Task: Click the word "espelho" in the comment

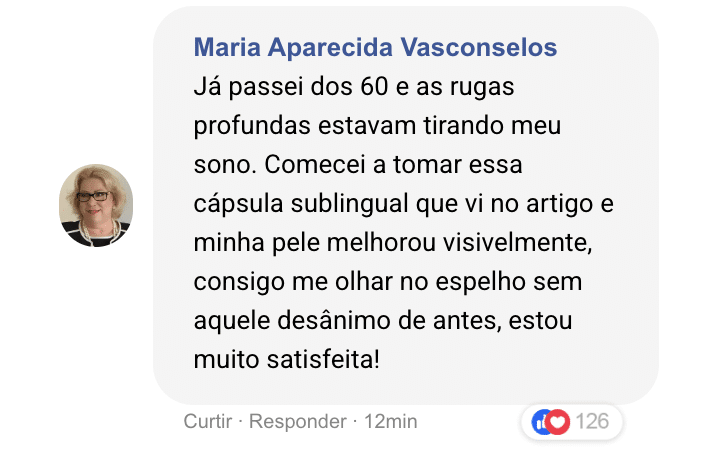Action: coord(485,281)
